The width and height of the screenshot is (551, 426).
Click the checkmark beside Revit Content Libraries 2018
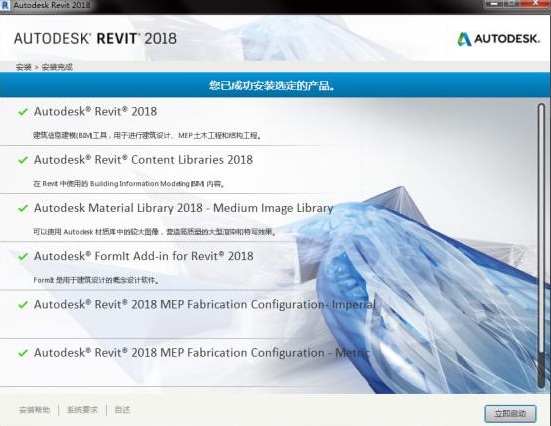point(23,160)
